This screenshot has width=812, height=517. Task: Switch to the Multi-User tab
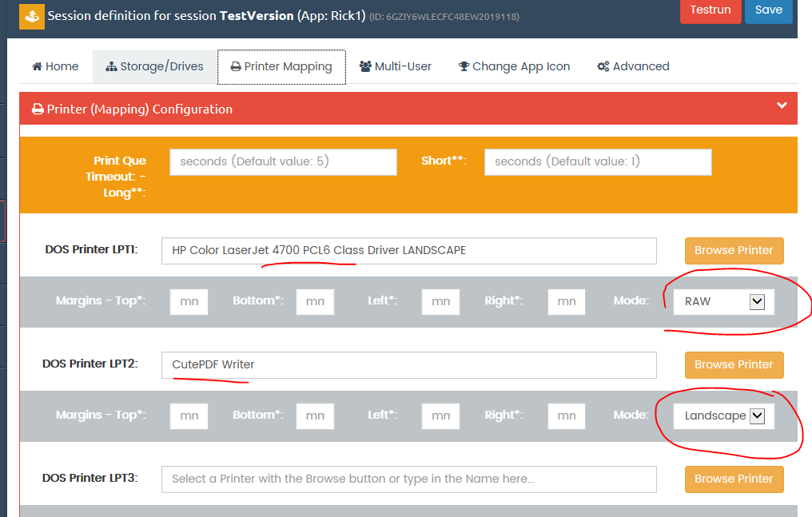point(396,66)
